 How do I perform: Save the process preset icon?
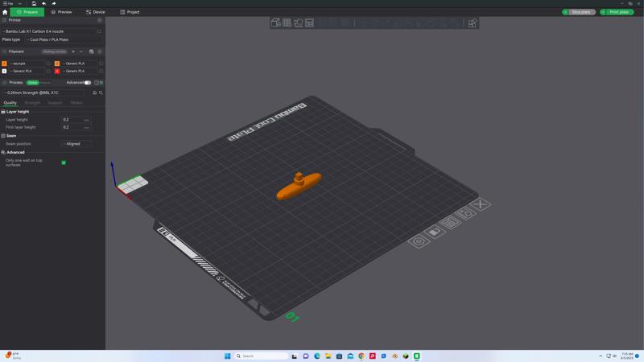(94, 93)
